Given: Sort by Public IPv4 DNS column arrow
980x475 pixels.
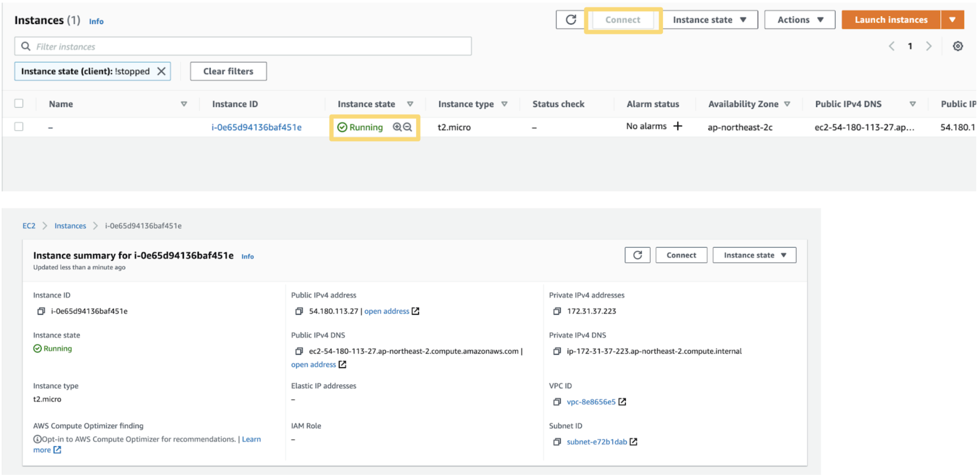Looking at the screenshot, I should click(x=913, y=104).
